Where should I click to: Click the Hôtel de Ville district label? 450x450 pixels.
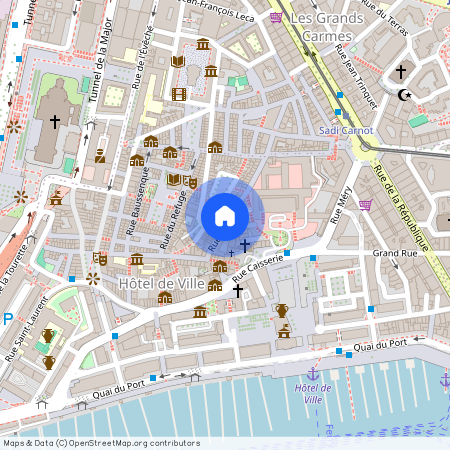point(162,284)
